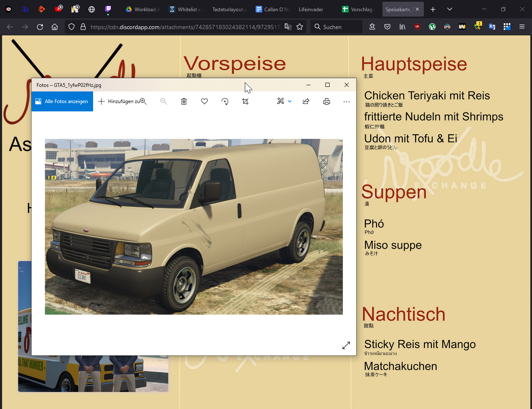The width and height of the screenshot is (532, 409).
Task: Expand edit options dropdown arrow in Photos
Action: pyautogui.click(x=290, y=101)
